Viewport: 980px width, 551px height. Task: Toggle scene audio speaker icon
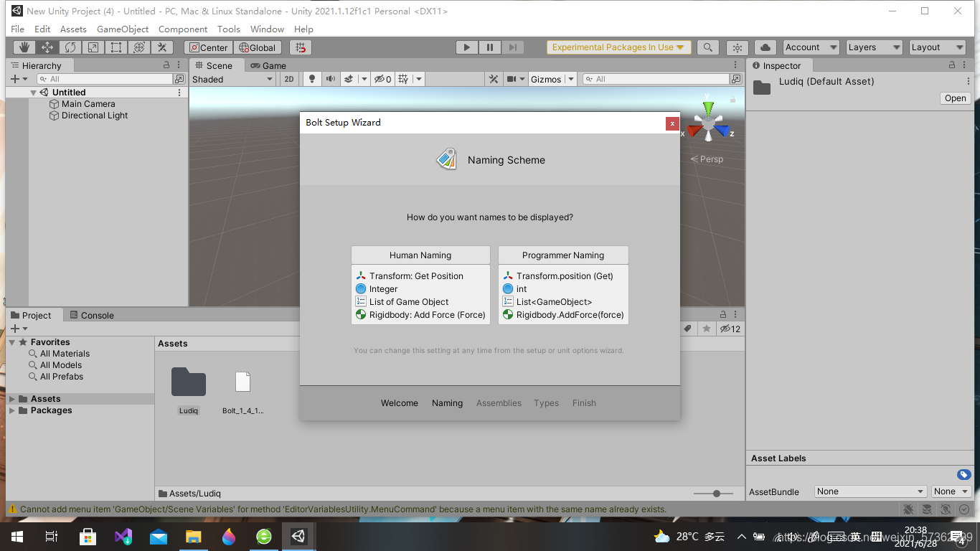click(x=330, y=79)
